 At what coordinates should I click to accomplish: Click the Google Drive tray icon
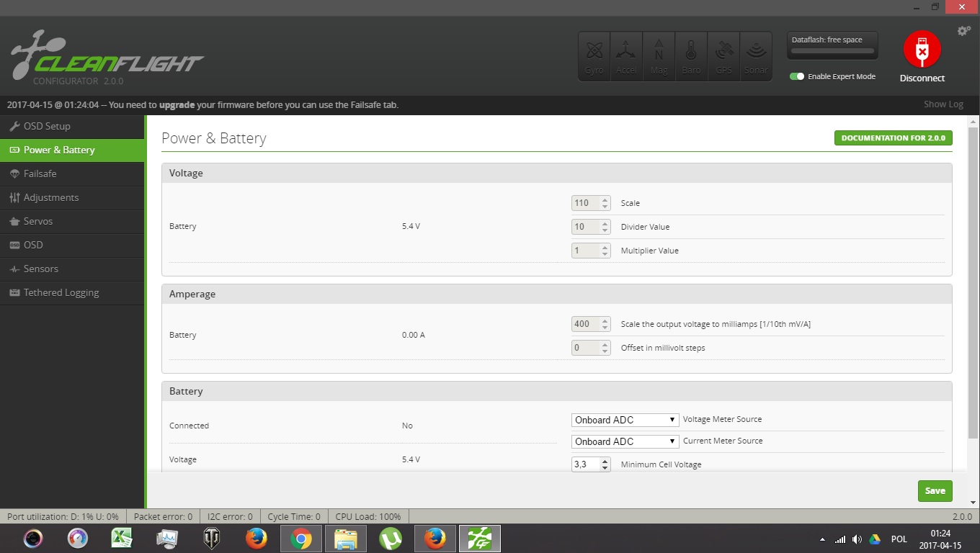coord(875,539)
